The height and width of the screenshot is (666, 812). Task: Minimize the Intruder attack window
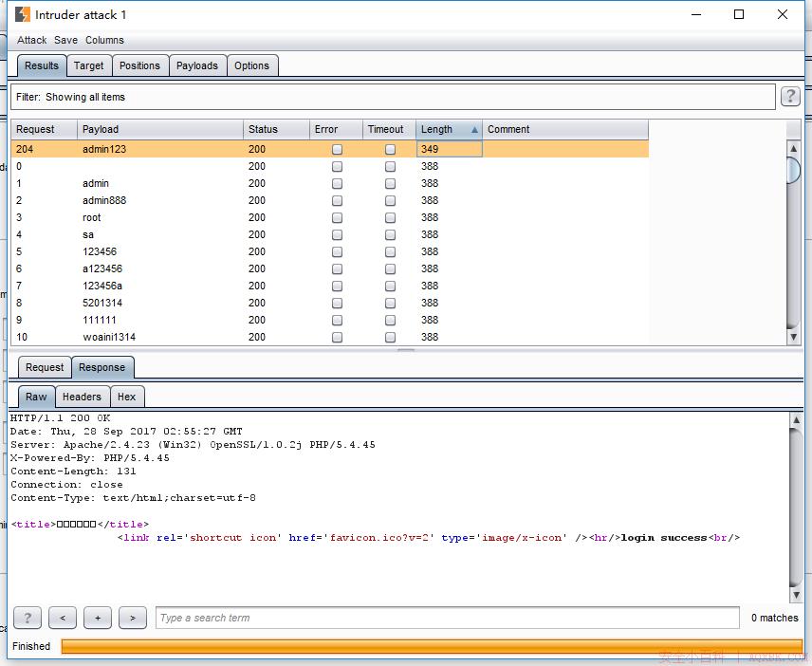696,14
